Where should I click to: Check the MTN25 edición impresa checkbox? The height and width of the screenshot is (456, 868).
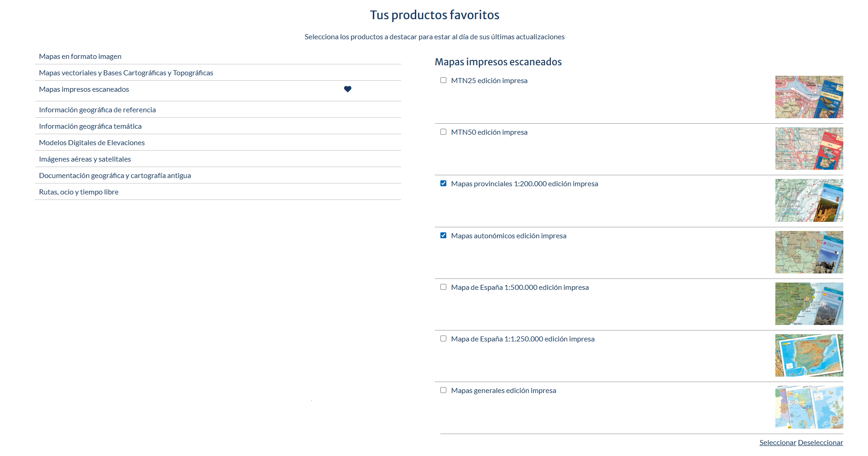tap(443, 80)
